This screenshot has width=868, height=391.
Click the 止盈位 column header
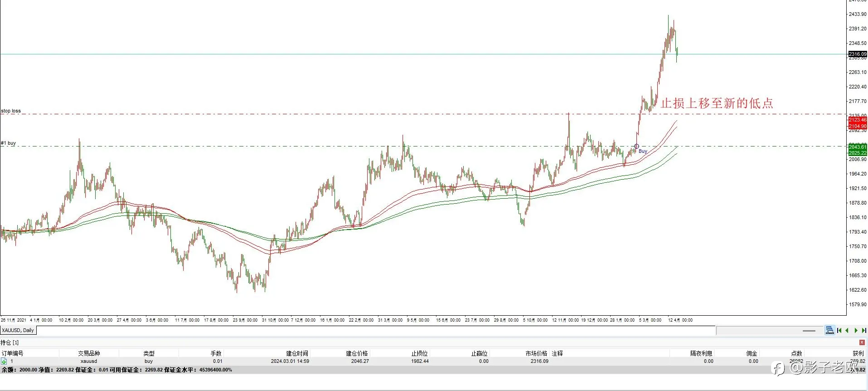(480, 353)
